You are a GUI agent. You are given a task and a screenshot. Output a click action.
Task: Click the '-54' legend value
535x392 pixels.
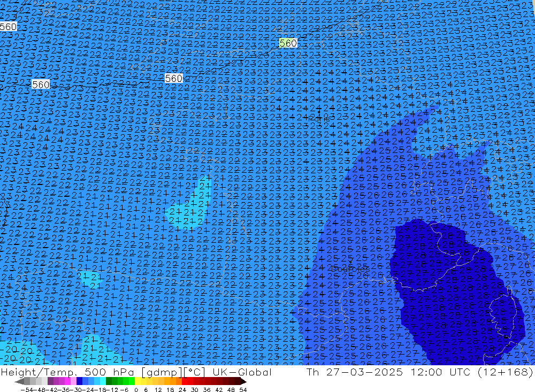pyautogui.click(x=27, y=390)
